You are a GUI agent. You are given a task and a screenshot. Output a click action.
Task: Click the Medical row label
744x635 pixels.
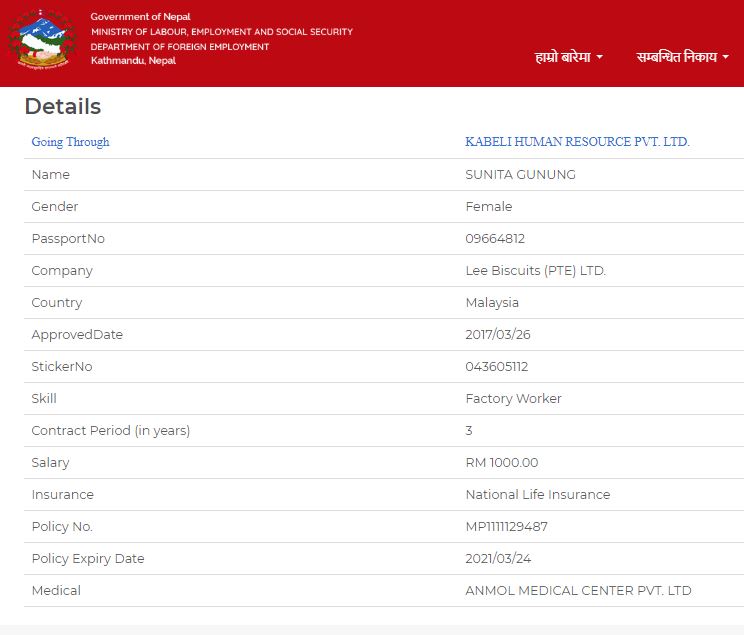click(56, 590)
